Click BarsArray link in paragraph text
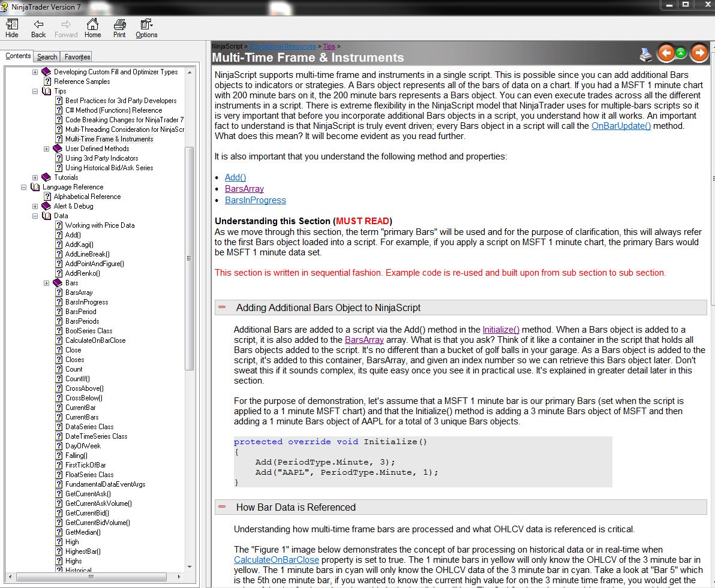The width and height of the screenshot is (715, 588). tap(364, 340)
